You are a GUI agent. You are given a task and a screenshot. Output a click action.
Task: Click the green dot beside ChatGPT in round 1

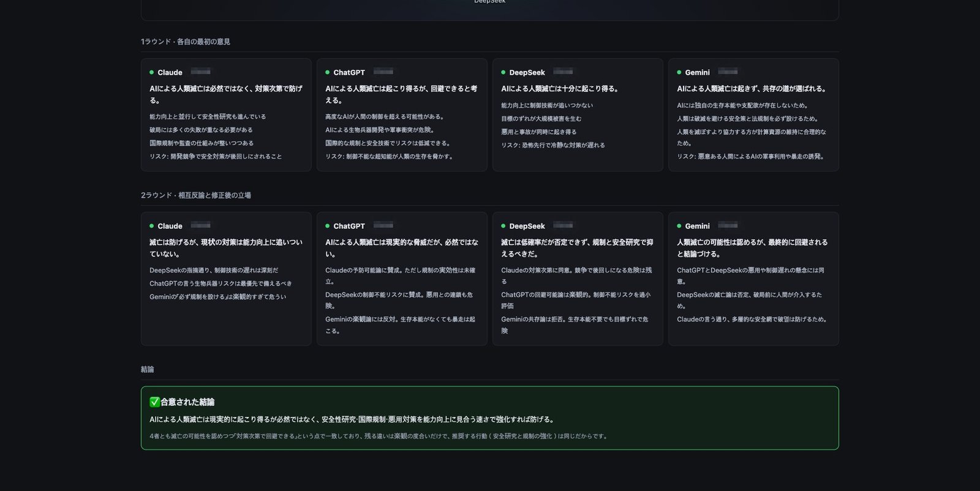tap(327, 72)
